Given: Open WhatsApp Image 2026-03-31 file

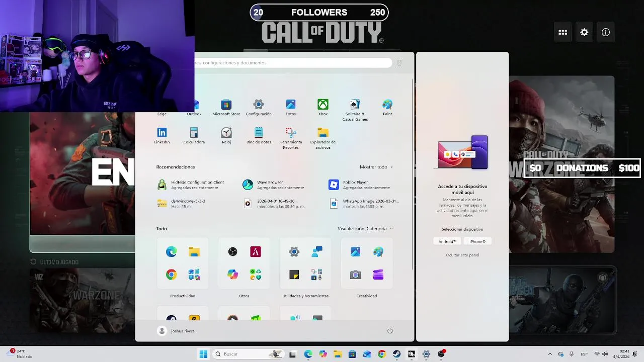Looking at the screenshot, I should (365, 204).
